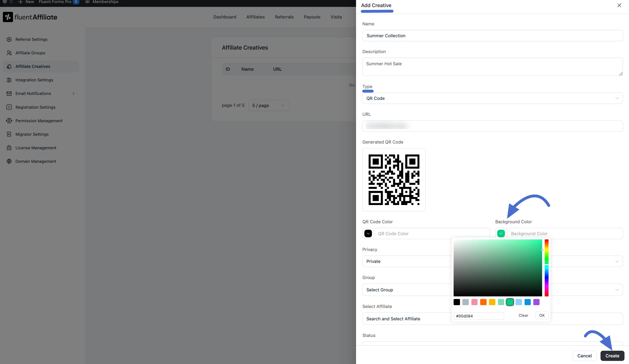Image resolution: width=629 pixels, height=364 pixels.
Task: Open the QR Code type dropdown
Action: click(492, 98)
